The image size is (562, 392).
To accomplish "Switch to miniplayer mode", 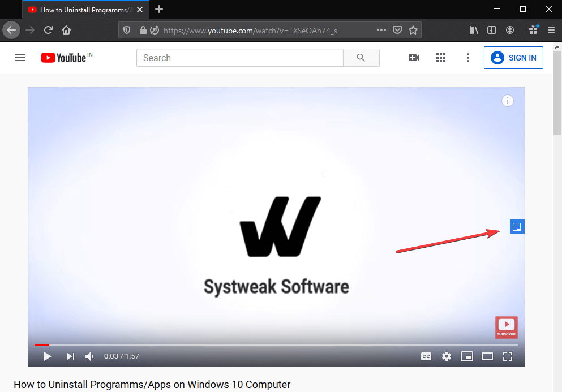I will [x=467, y=356].
